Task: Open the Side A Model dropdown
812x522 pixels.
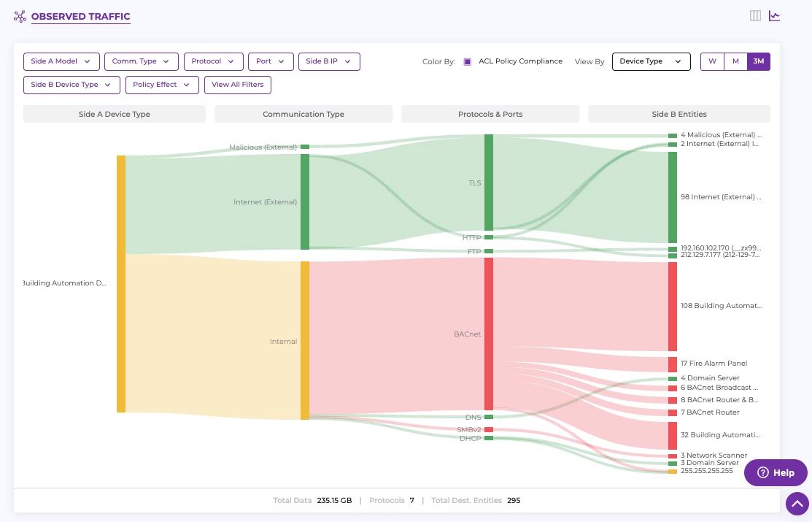Action: pyautogui.click(x=61, y=61)
